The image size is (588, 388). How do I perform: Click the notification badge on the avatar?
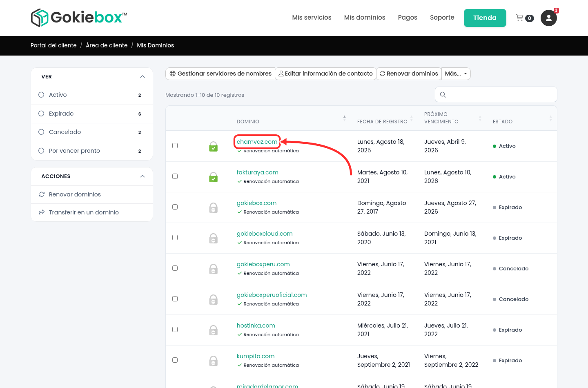pos(556,11)
